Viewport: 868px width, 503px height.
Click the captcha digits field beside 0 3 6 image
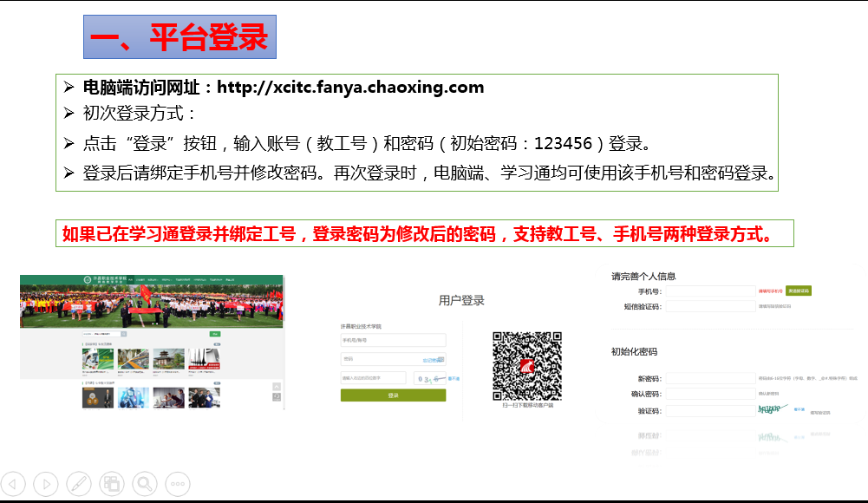(373, 378)
